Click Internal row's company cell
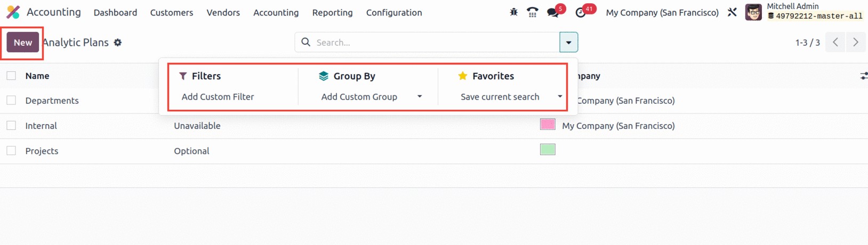The height and width of the screenshot is (245, 868). 618,126
